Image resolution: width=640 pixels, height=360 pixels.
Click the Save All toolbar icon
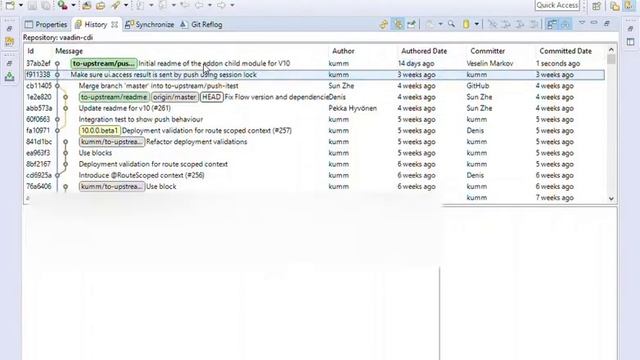pos(46,5)
